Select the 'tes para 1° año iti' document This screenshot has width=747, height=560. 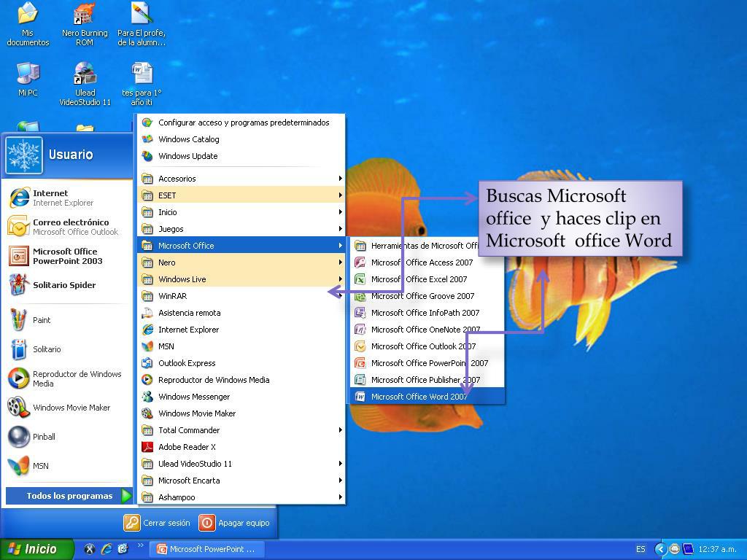[x=142, y=84]
